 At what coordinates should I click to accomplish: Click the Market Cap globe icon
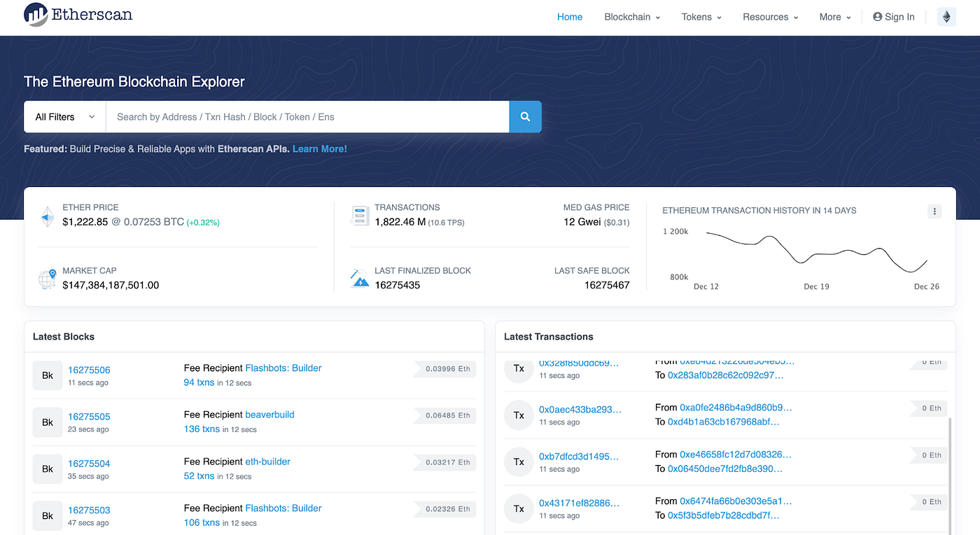[x=46, y=279]
